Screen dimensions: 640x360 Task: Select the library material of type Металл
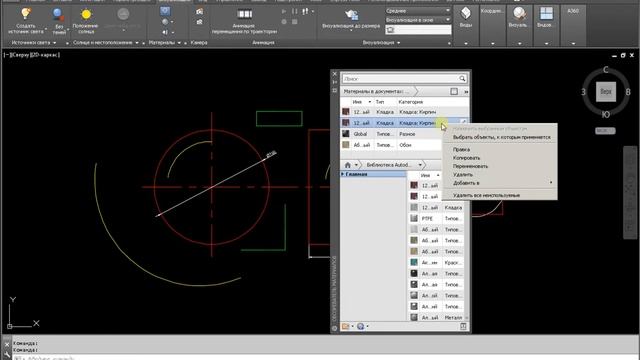pyautogui.click(x=436, y=318)
